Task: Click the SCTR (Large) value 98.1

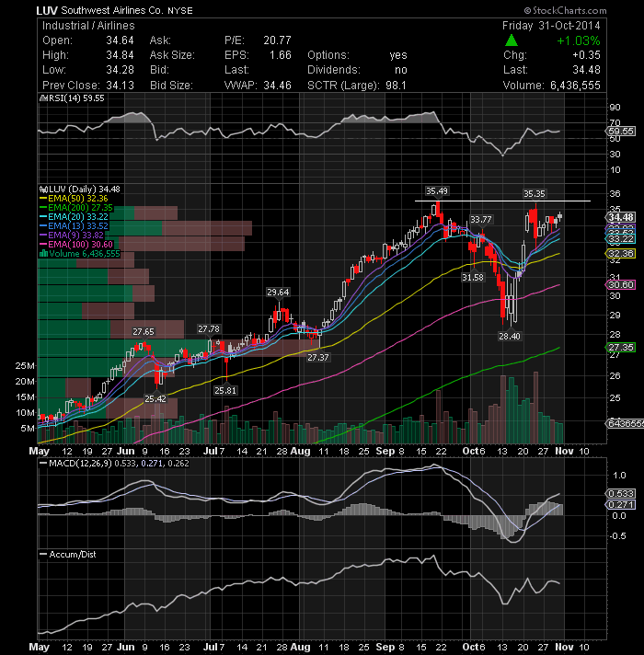Action: click(x=396, y=86)
